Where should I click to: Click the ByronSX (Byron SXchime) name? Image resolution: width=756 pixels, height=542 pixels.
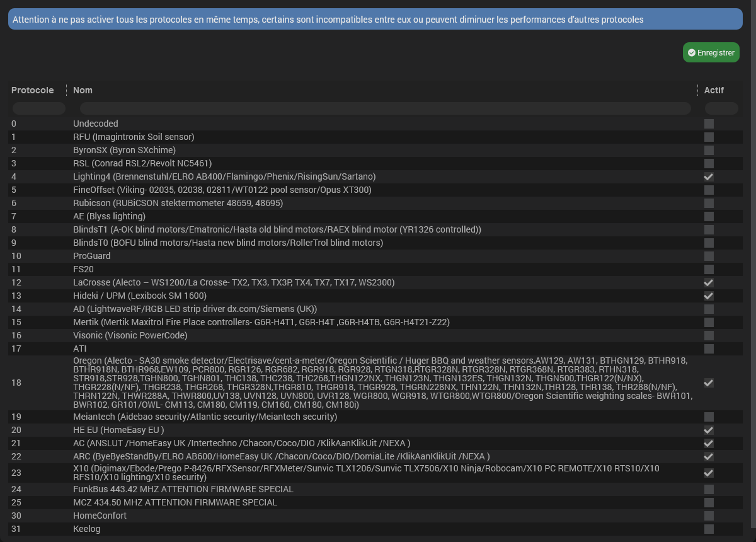point(124,150)
